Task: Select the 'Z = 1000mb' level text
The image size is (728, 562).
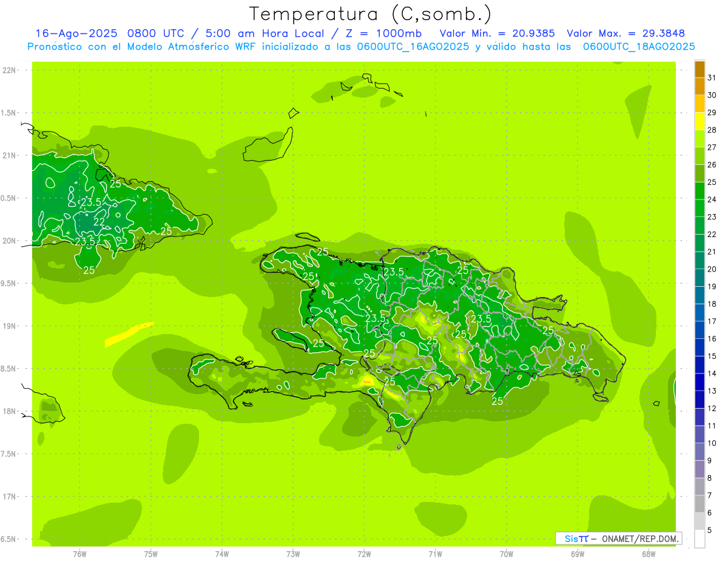Action: [383, 33]
